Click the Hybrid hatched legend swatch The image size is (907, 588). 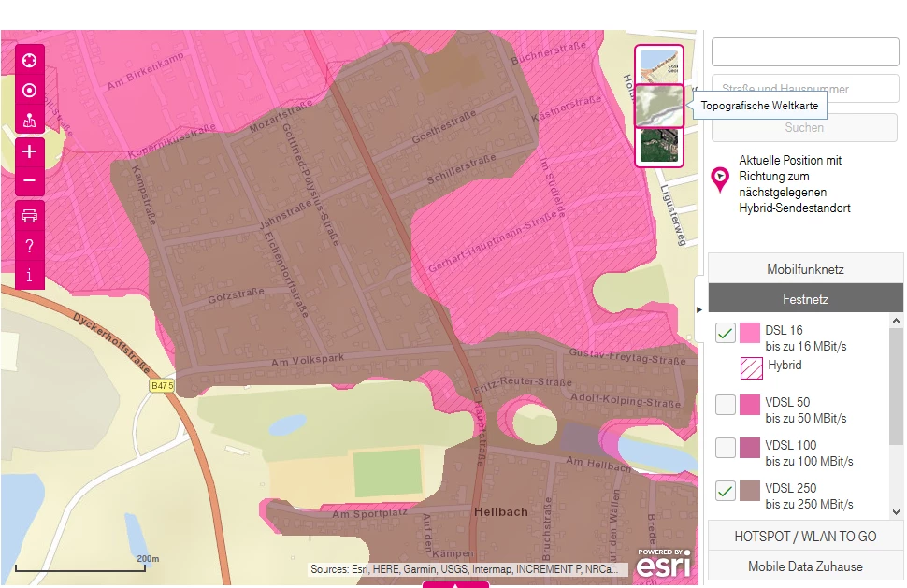pyautogui.click(x=752, y=367)
